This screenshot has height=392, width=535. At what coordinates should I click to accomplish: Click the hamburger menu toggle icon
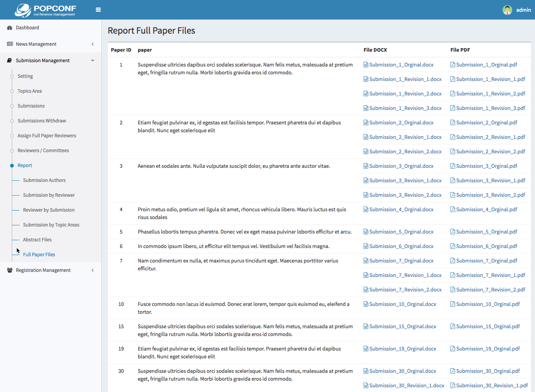pos(98,10)
